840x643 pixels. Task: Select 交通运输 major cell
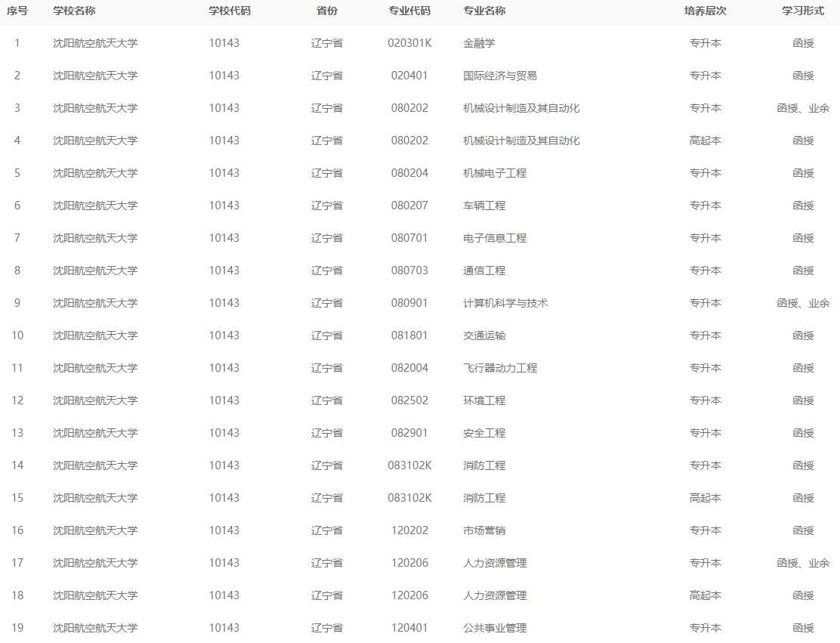coord(484,335)
